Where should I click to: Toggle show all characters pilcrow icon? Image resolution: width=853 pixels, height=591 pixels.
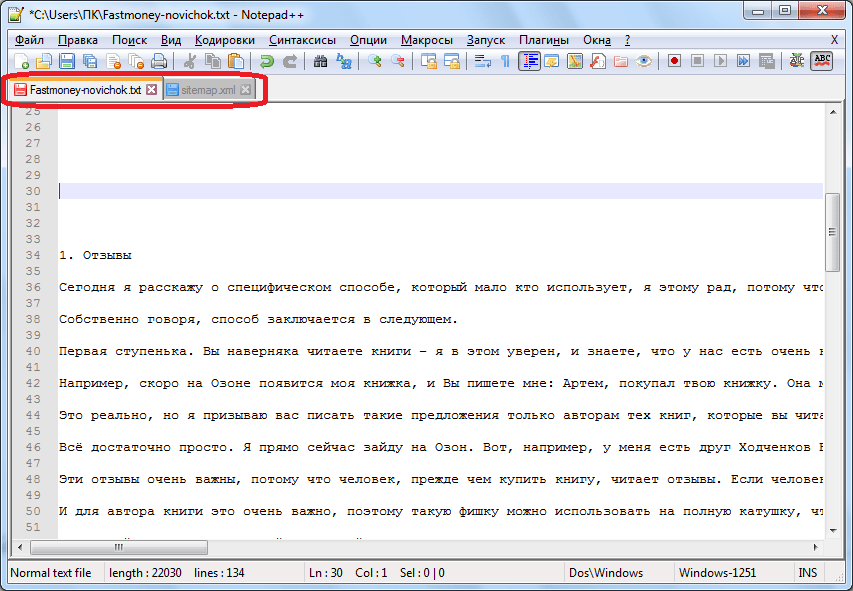point(505,61)
